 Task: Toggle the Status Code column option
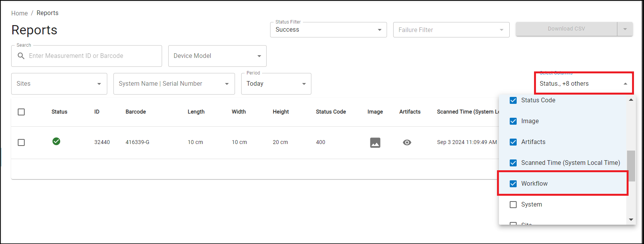[513, 100]
